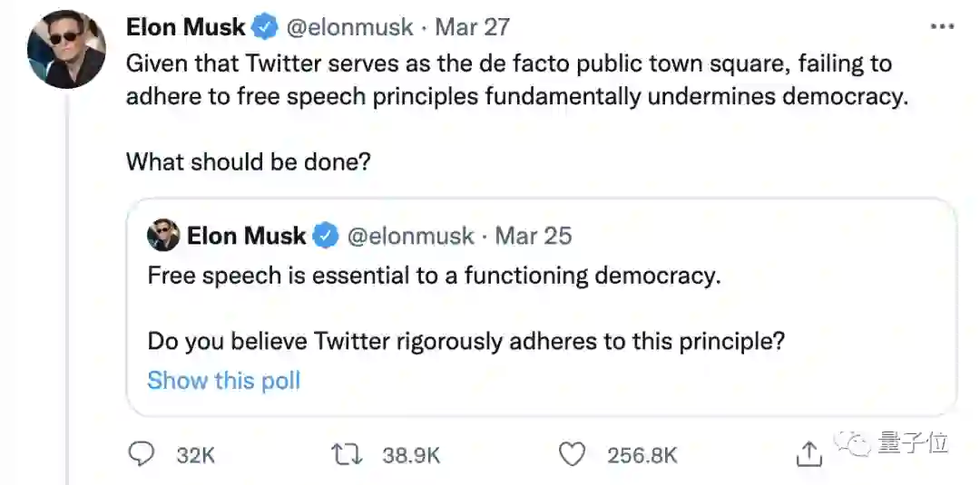The height and width of the screenshot is (485, 980).
Task: Click the blue verified badge on main tweet
Action: click(x=264, y=27)
